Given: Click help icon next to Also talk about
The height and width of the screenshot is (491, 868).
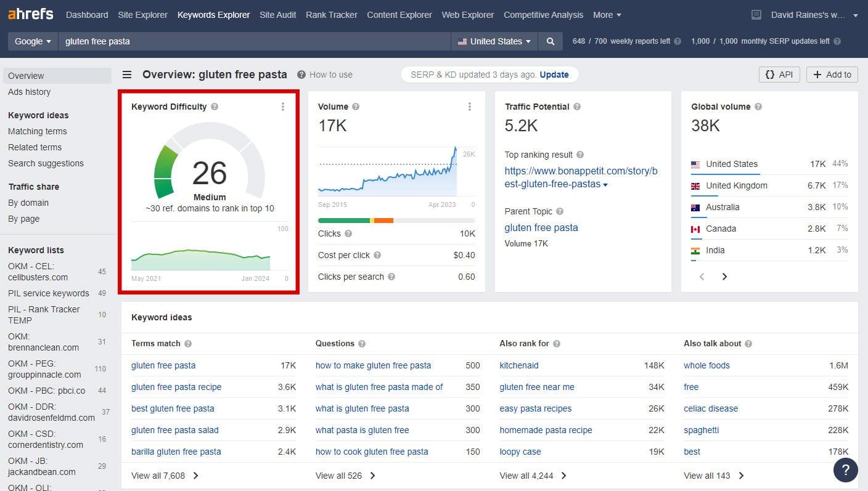Looking at the screenshot, I should pyautogui.click(x=748, y=344).
